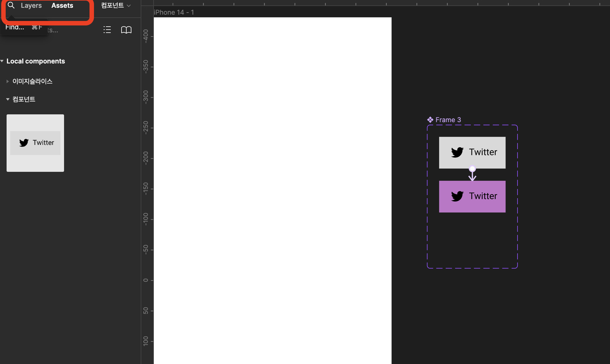Select the Frame 3 component set label

[448, 120]
